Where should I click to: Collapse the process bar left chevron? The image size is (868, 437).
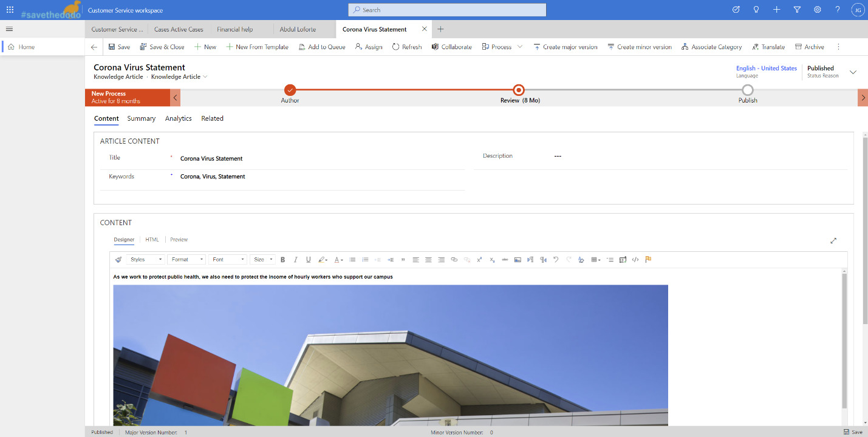(x=176, y=98)
